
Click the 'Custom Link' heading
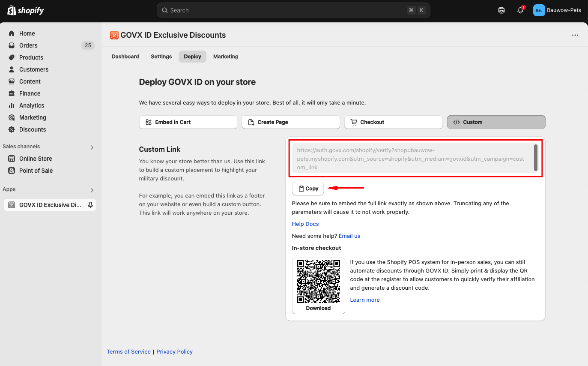coord(160,149)
